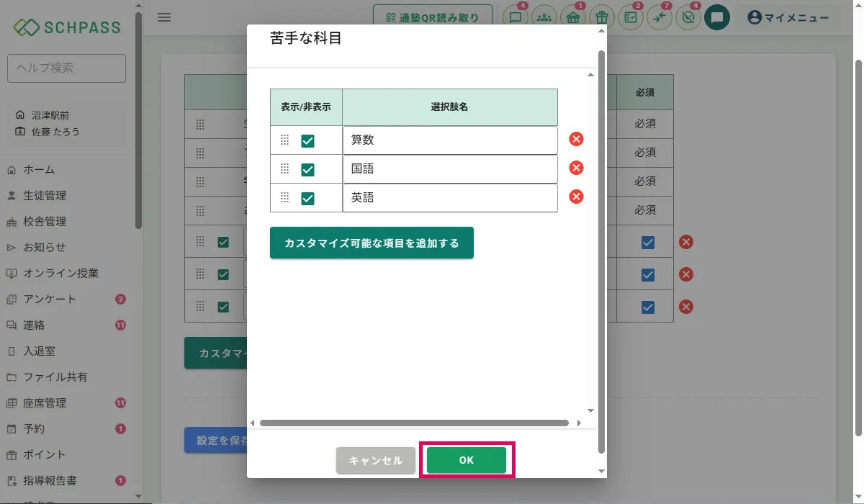
Task: Remove the 国語 option with red X
Action: (x=576, y=168)
